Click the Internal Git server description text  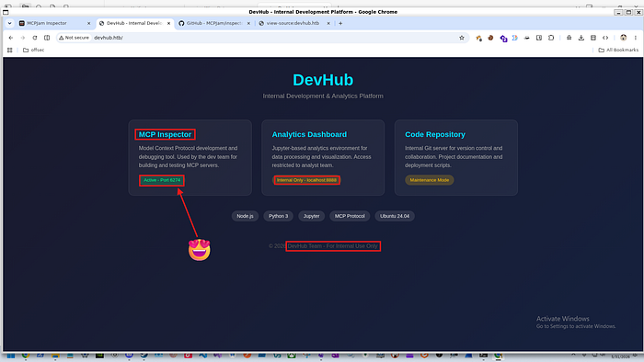[454, 157]
